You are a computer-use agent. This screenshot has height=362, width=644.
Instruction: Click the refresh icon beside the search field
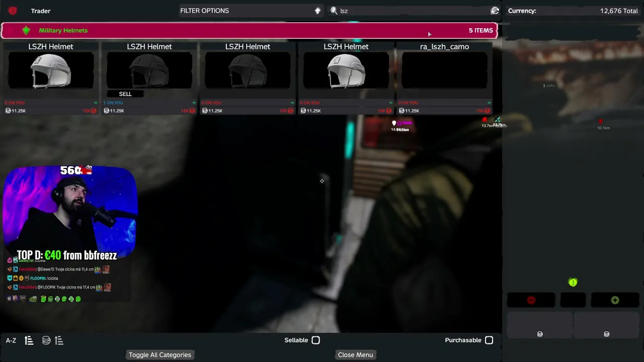[x=495, y=11]
